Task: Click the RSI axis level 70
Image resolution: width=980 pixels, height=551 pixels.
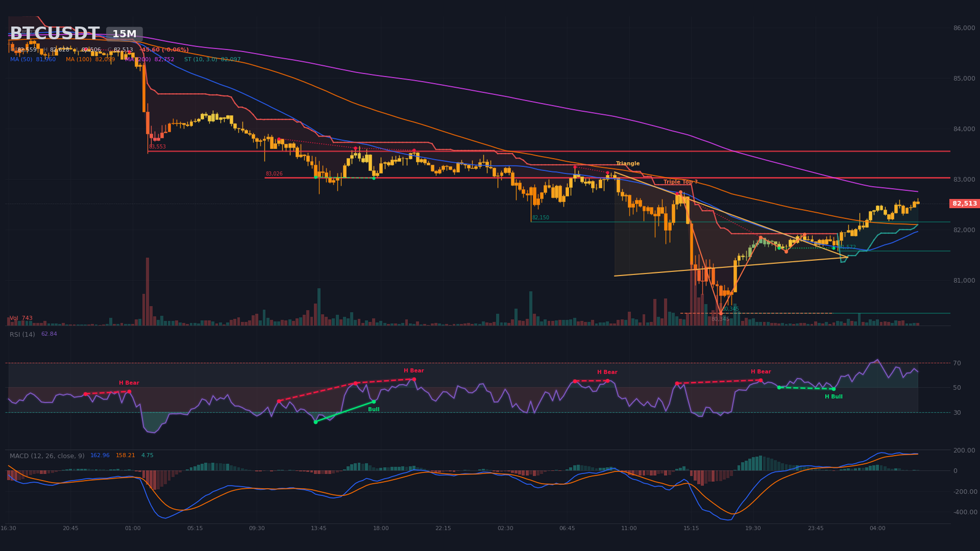Action: tap(957, 364)
